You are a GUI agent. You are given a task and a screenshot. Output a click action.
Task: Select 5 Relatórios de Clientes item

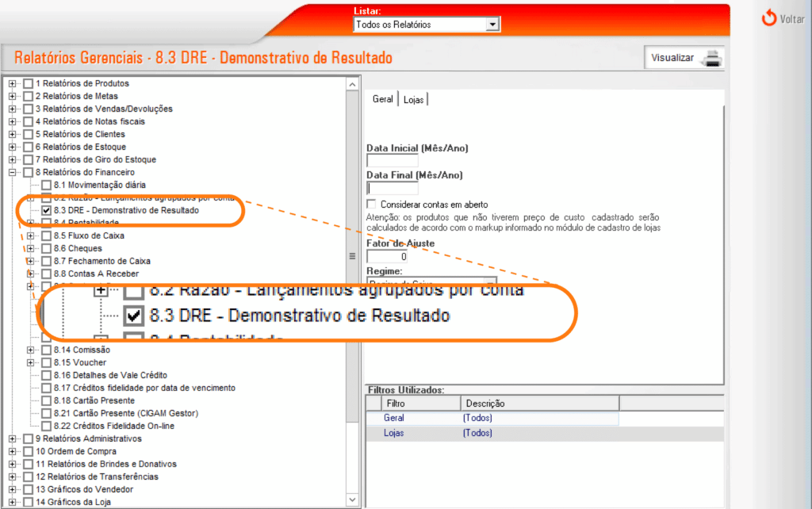pyautogui.click(x=80, y=134)
